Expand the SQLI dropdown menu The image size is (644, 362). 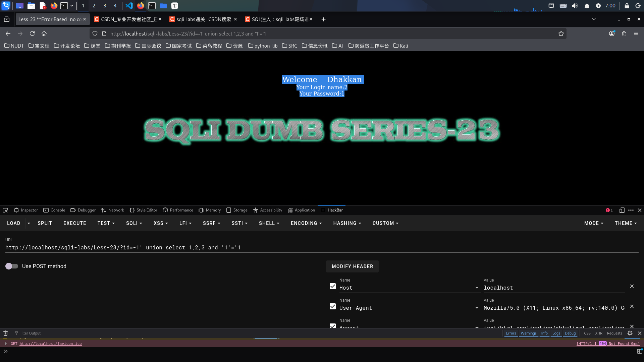[x=134, y=223]
